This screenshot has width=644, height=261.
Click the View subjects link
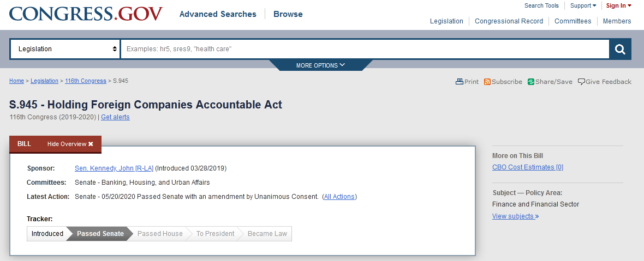click(515, 216)
